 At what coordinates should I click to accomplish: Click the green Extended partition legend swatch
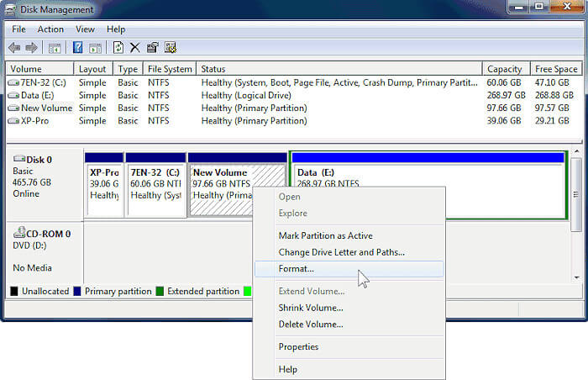pos(160,292)
